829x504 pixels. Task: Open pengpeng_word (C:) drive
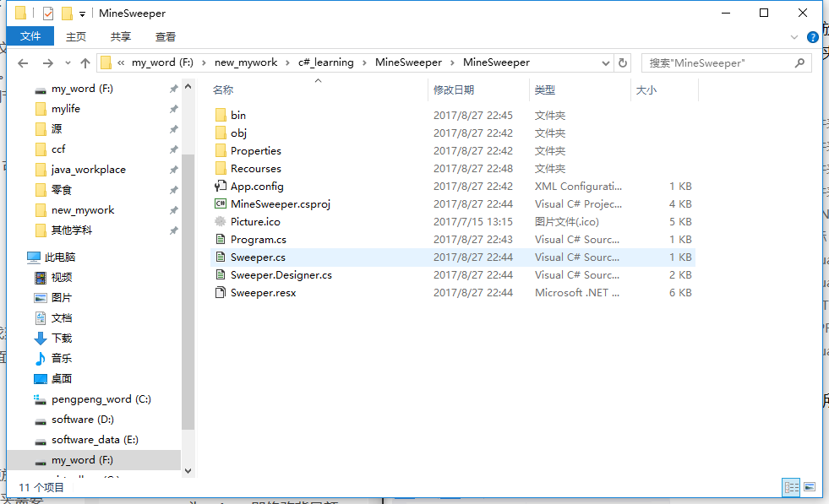pos(101,399)
